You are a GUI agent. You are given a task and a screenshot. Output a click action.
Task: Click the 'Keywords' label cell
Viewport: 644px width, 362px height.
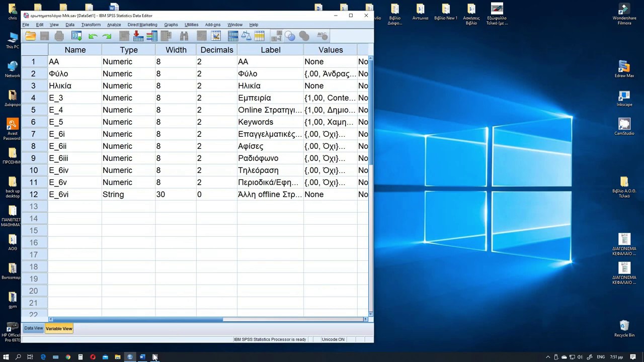coord(270,122)
